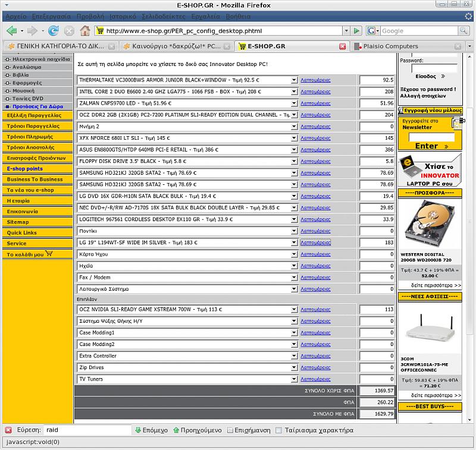This screenshot has height=450, width=476.
Task: Click the Western Digital hard drive image
Action: pos(430,224)
